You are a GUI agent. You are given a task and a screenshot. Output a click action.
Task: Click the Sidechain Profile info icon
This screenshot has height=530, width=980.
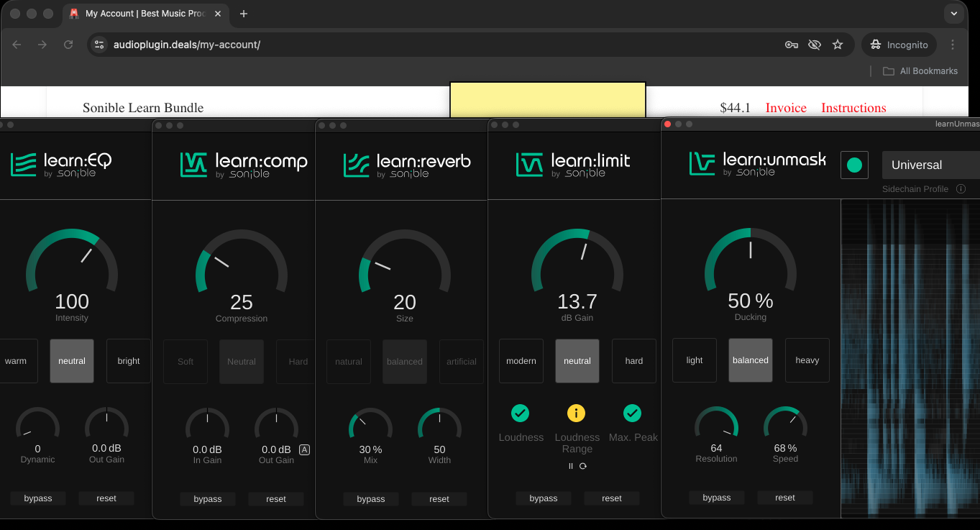[961, 189]
